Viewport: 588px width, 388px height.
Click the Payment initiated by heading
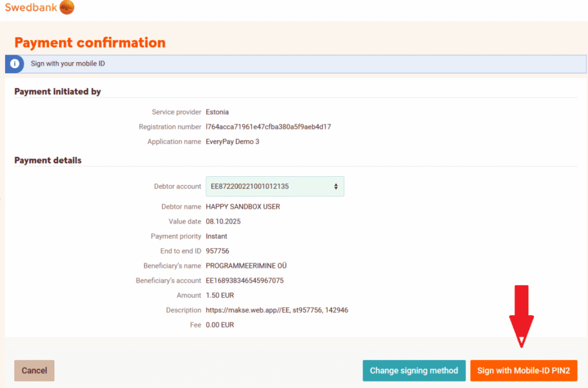coord(57,92)
